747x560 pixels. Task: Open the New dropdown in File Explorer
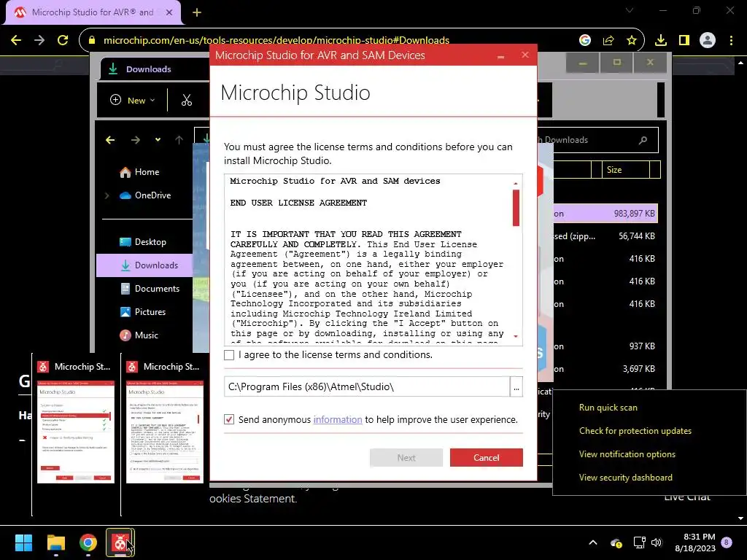coord(133,101)
